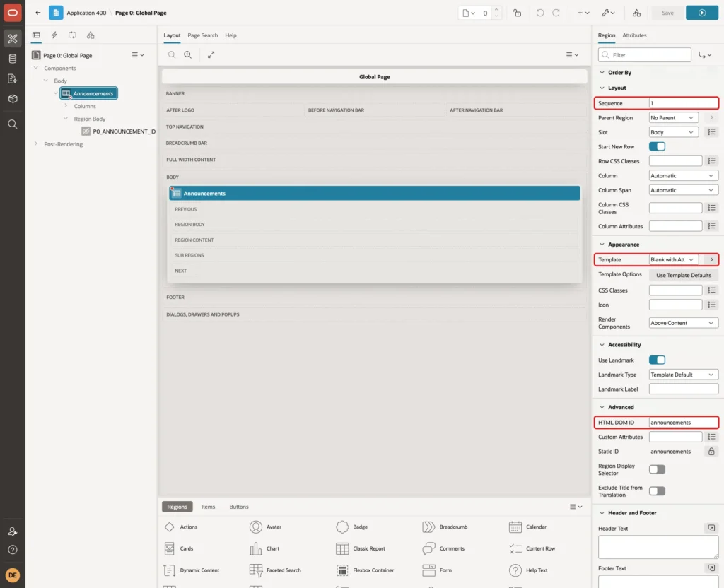
Task: Go to the Template arrow button
Action: (x=711, y=260)
